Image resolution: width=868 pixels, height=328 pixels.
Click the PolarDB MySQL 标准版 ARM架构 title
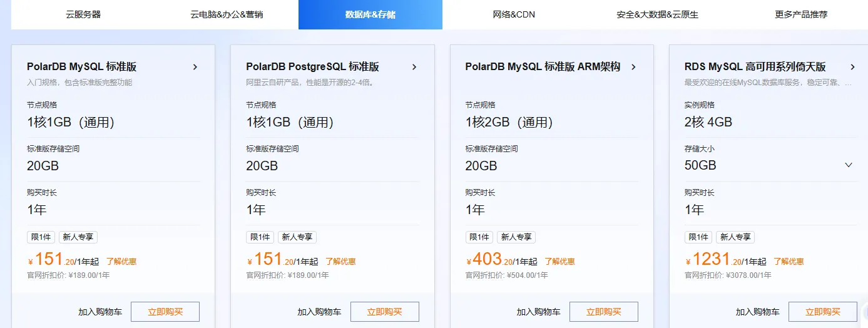[543, 67]
